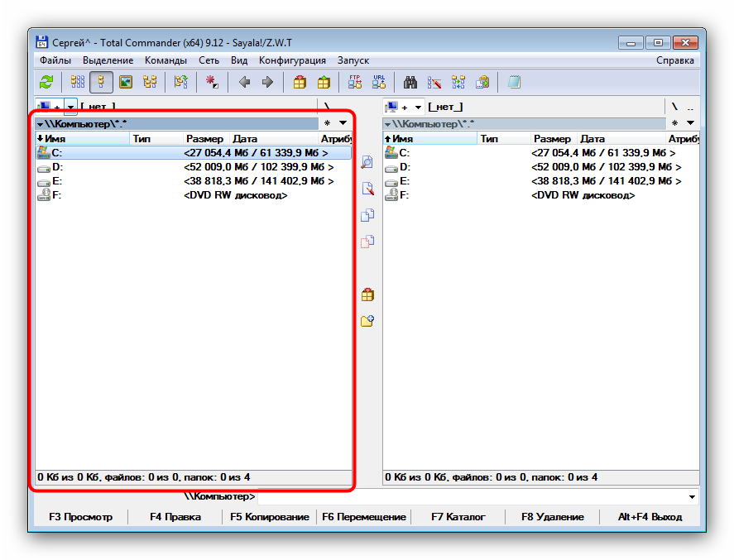The image size is (734, 560).
Task: Select DVD drive F: in left panel
Action: (x=194, y=195)
